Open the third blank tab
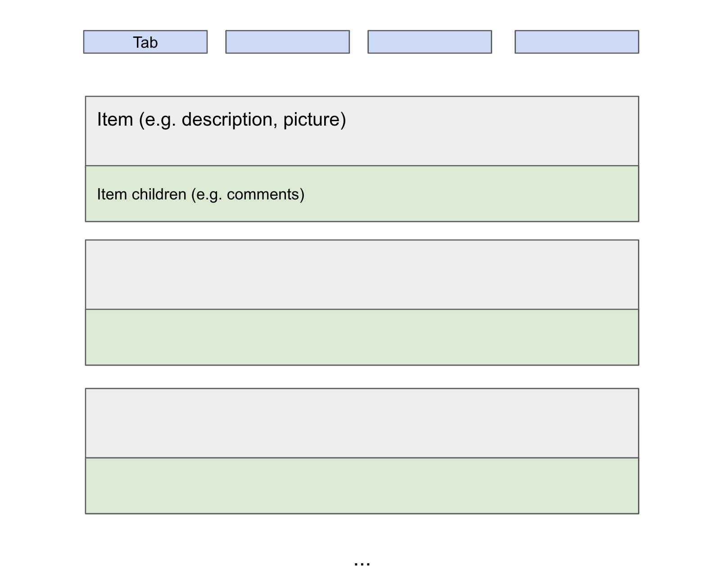Viewport: 724px width, 588px height. coord(430,42)
